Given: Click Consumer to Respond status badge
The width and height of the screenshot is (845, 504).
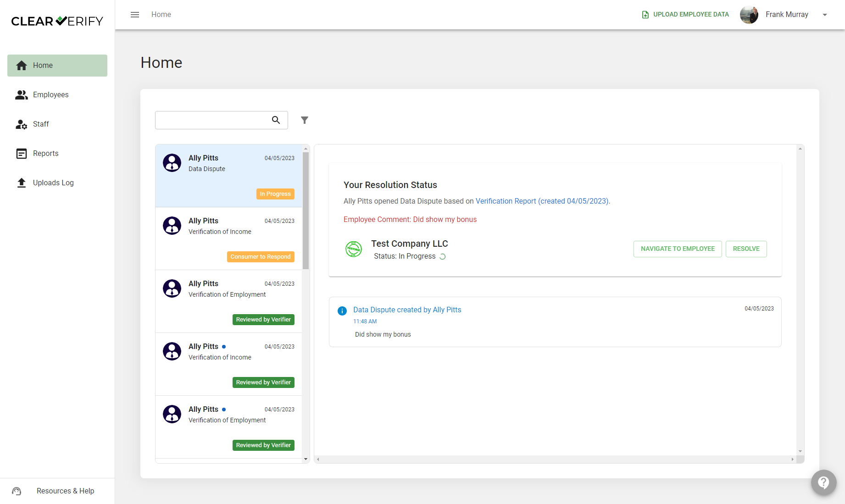Looking at the screenshot, I should 261,257.
